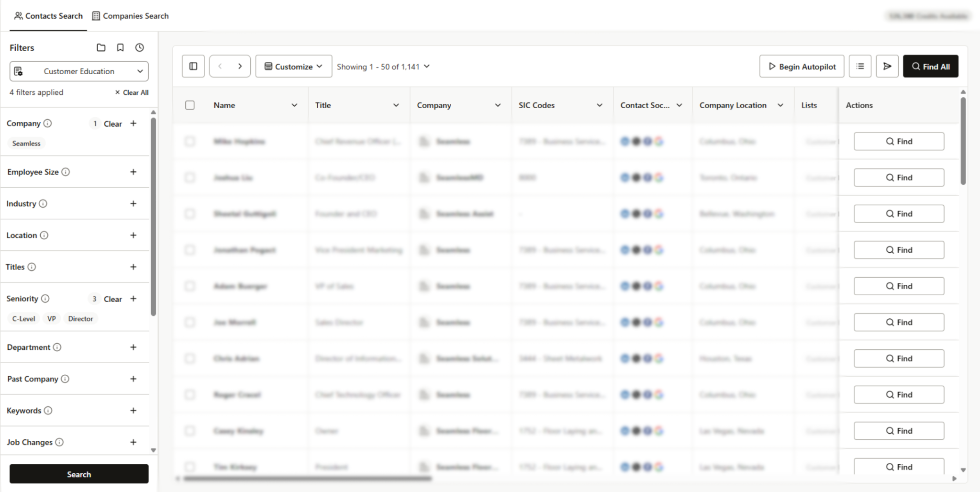The height and width of the screenshot is (492, 980).
Task: Go to previous results page arrow
Action: (220, 66)
